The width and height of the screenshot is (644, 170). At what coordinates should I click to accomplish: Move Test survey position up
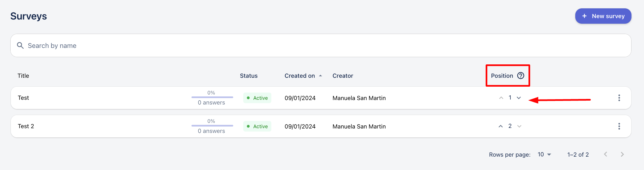tap(501, 98)
